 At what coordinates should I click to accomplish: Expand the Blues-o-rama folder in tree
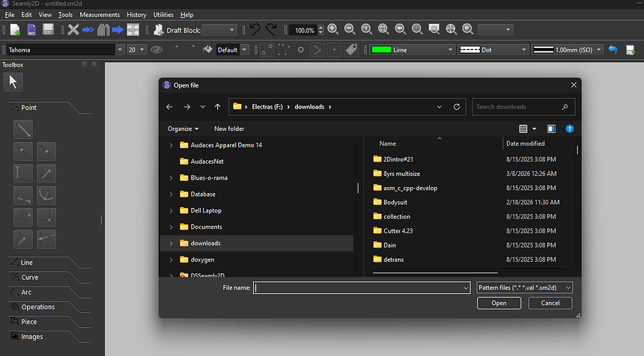coord(171,178)
